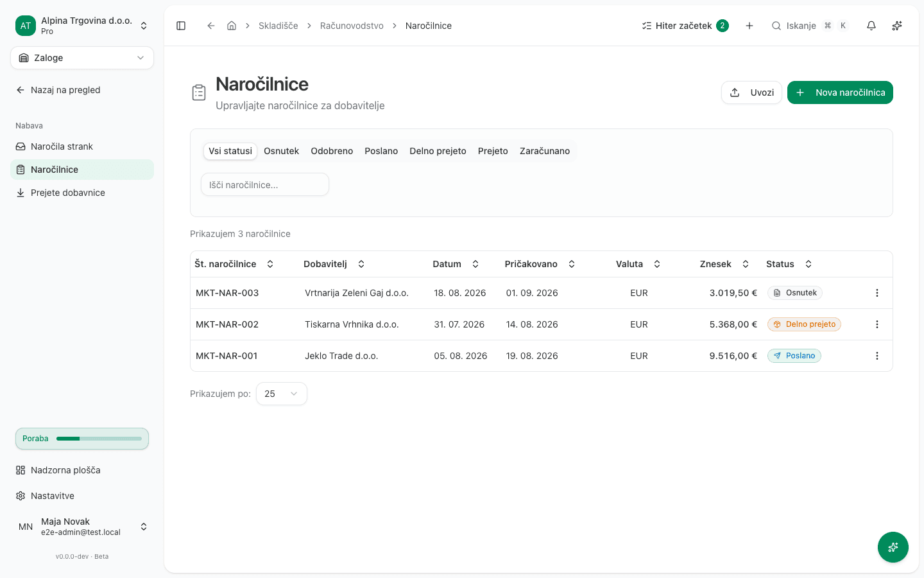Open row actions for MKT-NAR-003

(x=877, y=293)
